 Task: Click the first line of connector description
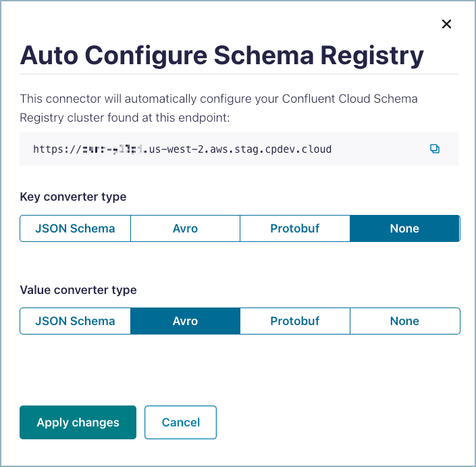coord(219,99)
